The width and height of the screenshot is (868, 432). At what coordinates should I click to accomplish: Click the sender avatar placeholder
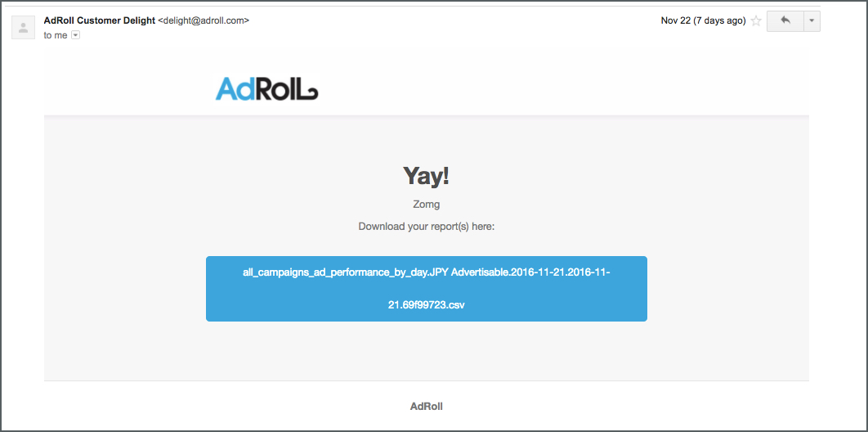tap(23, 28)
